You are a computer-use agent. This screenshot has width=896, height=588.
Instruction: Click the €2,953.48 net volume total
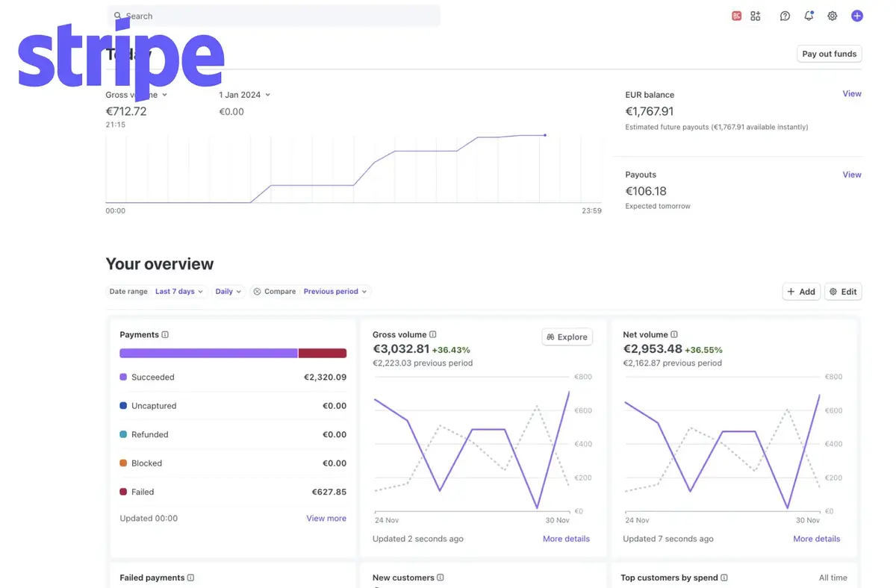click(x=652, y=349)
